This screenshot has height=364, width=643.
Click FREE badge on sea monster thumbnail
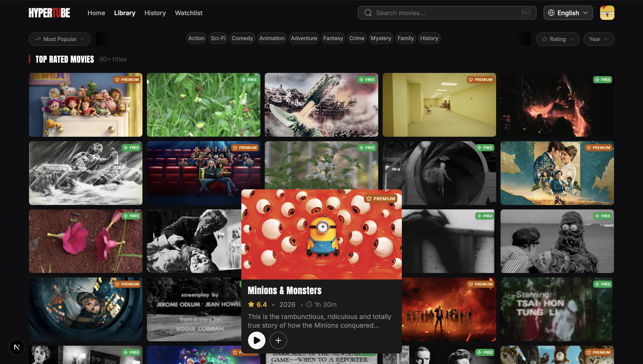(602, 216)
